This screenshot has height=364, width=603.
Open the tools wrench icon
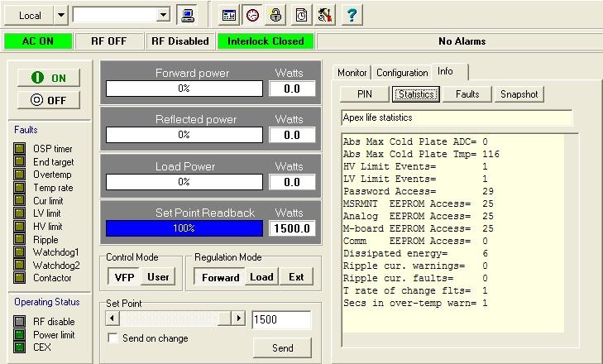click(325, 15)
